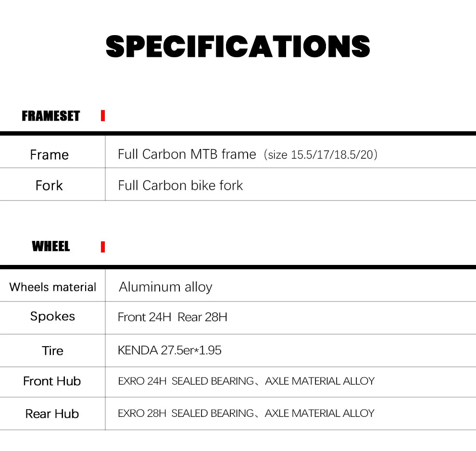Click the Rear Hub row label
The image size is (476, 451).
pyautogui.click(x=52, y=413)
